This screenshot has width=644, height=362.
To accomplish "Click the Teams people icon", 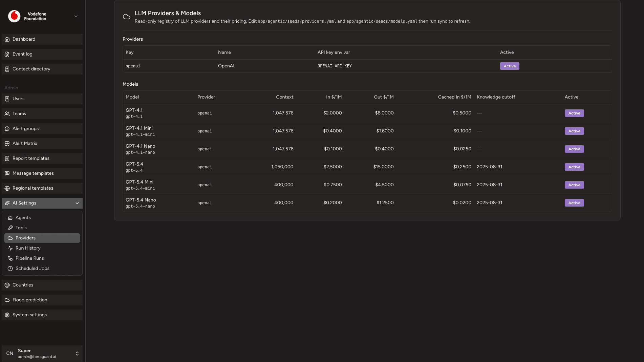I will [x=7, y=114].
